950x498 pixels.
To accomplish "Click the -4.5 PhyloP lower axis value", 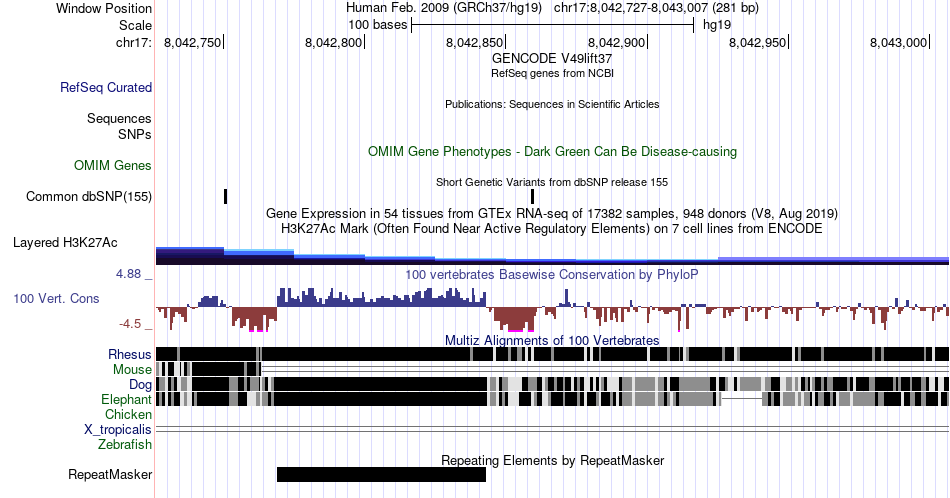I will click(x=130, y=324).
